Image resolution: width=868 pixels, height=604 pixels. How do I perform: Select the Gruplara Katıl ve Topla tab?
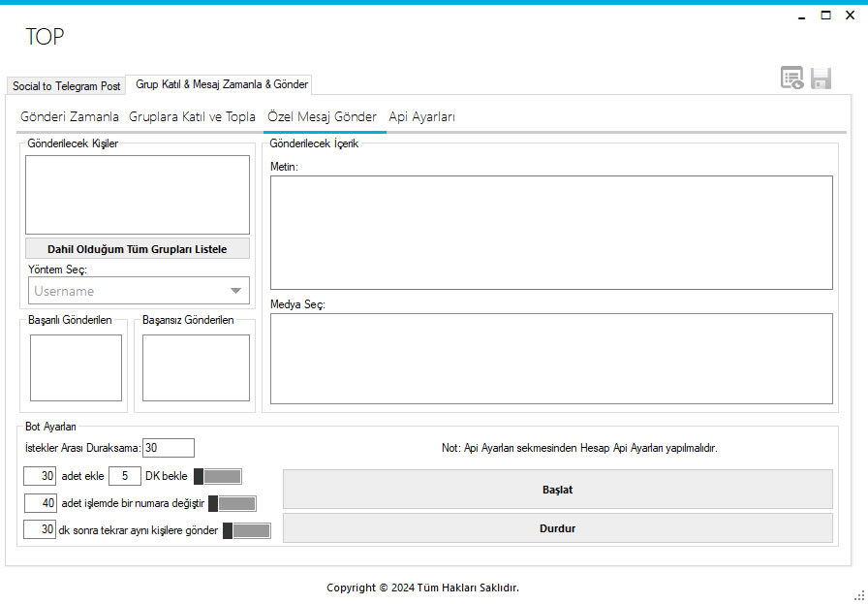(x=192, y=117)
